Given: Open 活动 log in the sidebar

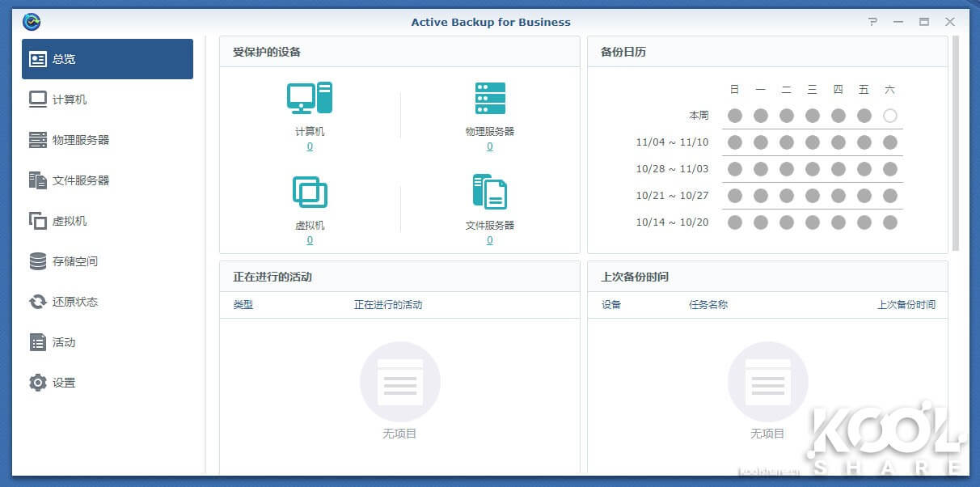Looking at the screenshot, I should [x=63, y=342].
